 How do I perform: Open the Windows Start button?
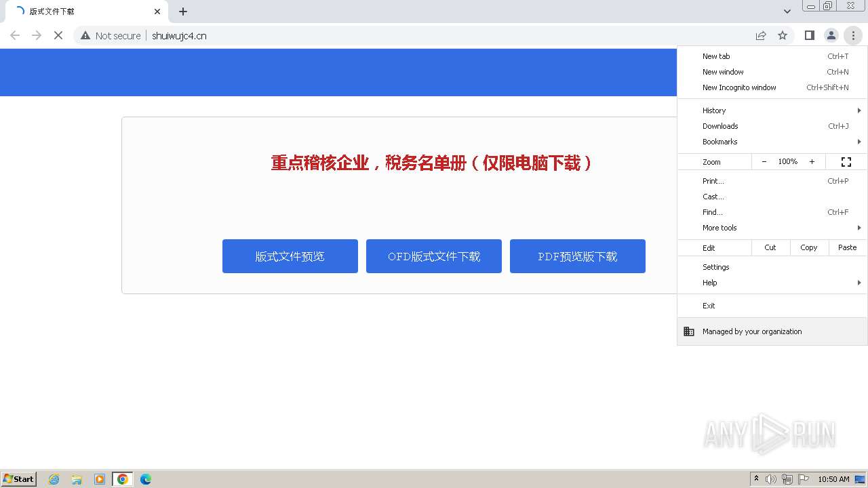(x=18, y=479)
